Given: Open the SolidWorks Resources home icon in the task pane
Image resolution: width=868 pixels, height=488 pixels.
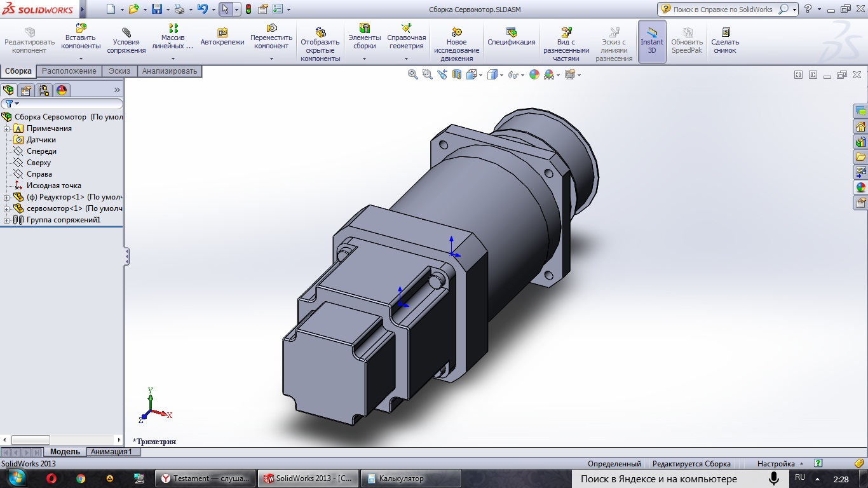Looking at the screenshot, I should [x=861, y=126].
